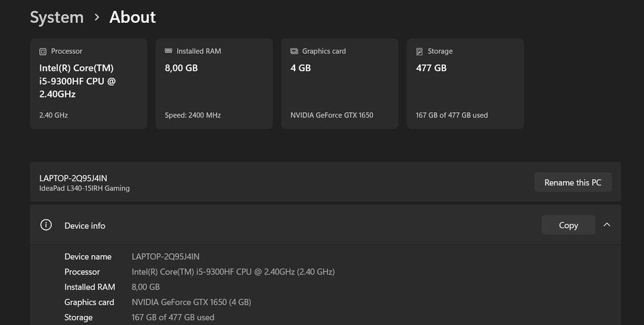This screenshot has height=325, width=644.
Task: Select 'Speed: 2400 MHz' text
Action: (x=193, y=115)
